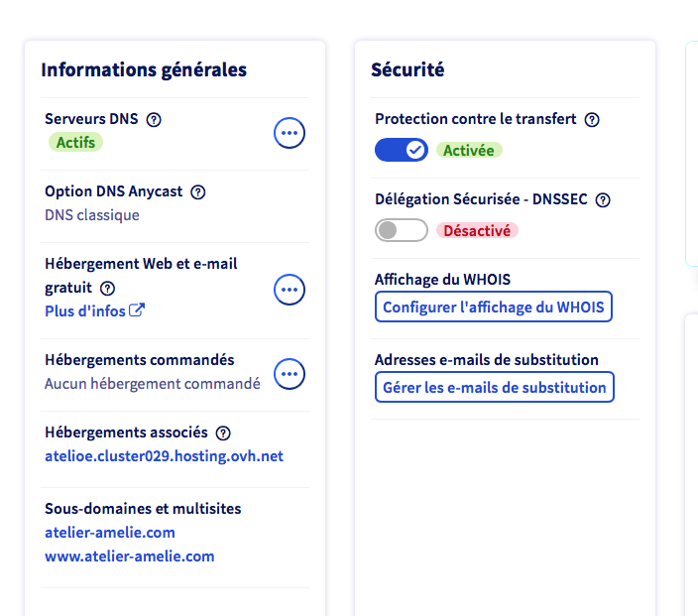Image resolution: width=698 pixels, height=616 pixels.
Task: Disable the Protection contre le transfert toggle
Action: [401, 150]
